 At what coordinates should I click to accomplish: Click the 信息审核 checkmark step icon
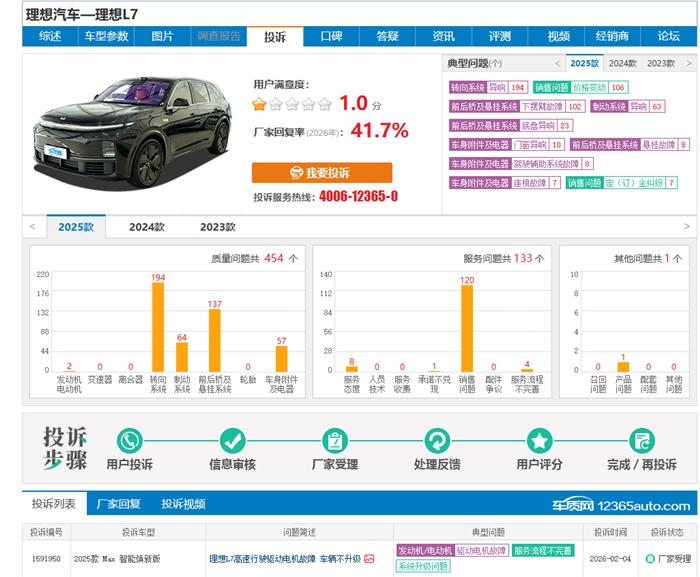[x=233, y=440]
